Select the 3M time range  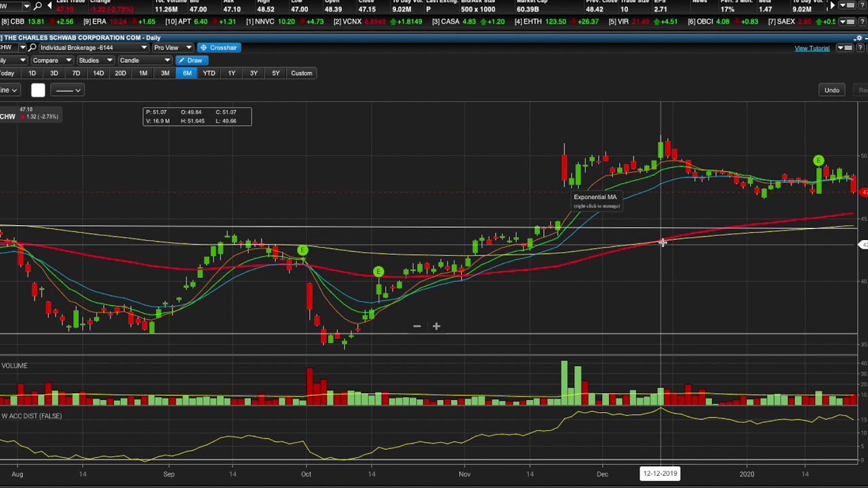click(x=165, y=73)
